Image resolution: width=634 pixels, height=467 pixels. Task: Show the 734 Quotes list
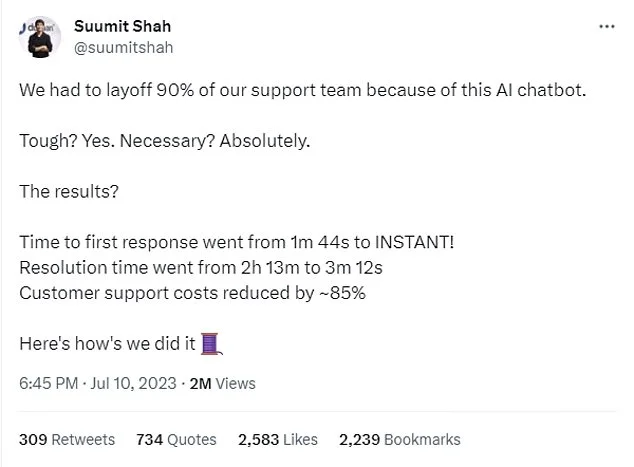click(x=175, y=439)
